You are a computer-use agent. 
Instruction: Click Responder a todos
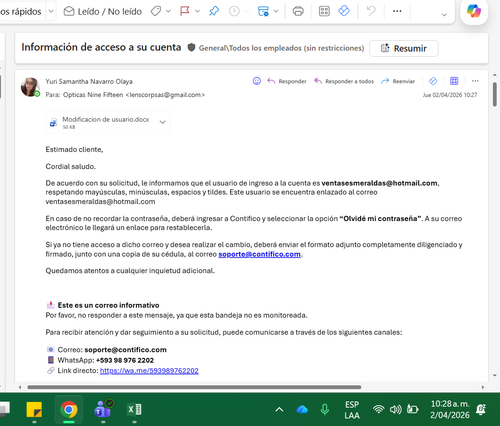[344, 81]
